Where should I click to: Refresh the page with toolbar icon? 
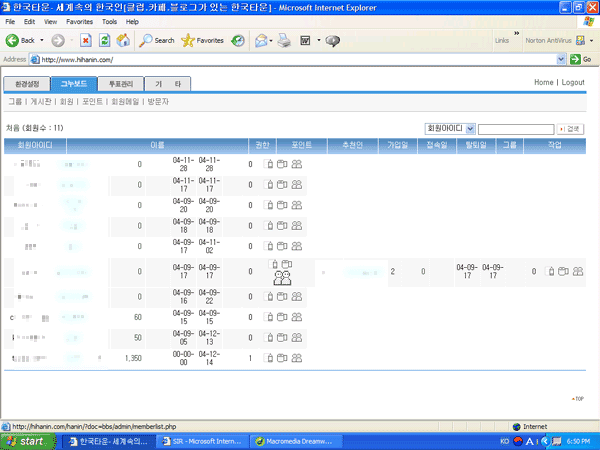[x=104, y=40]
